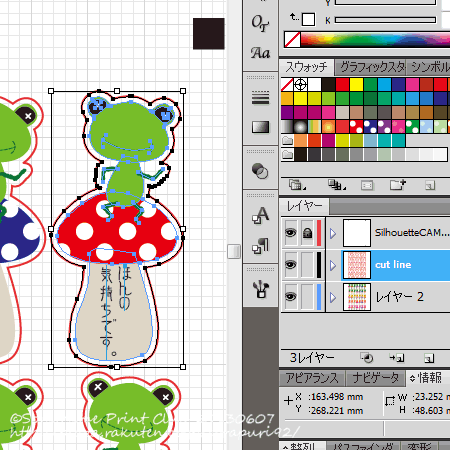
Task: Select the None swatch in the Swatches panel
Action: point(287,84)
